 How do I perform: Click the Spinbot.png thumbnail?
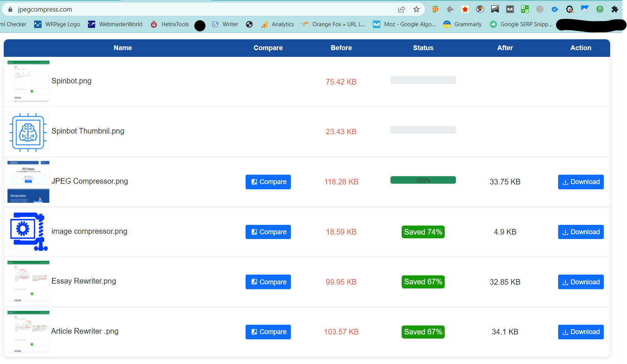coord(28,82)
